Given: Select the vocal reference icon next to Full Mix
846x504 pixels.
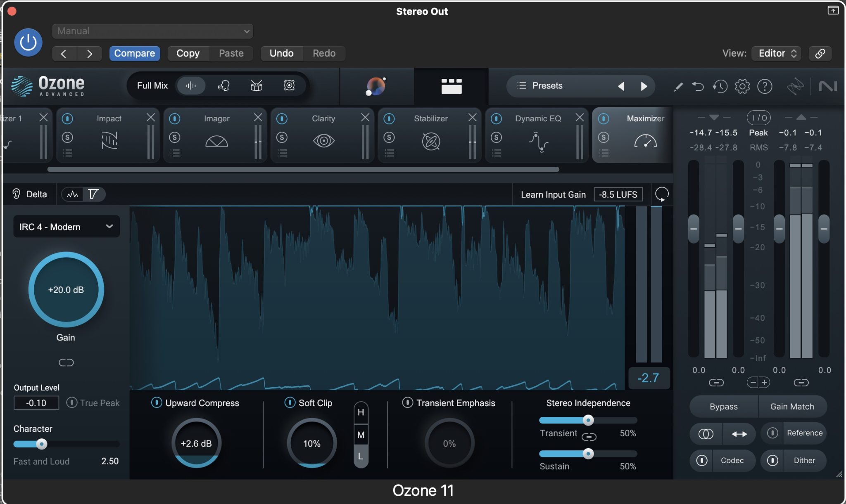Looking at the screenshot, I should click(x=223, y=85).
